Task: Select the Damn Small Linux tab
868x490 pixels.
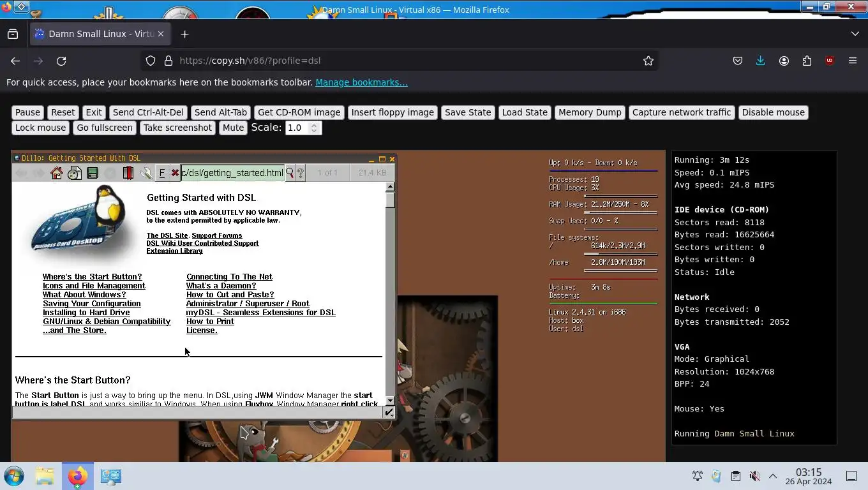Action: pos(101,34)
